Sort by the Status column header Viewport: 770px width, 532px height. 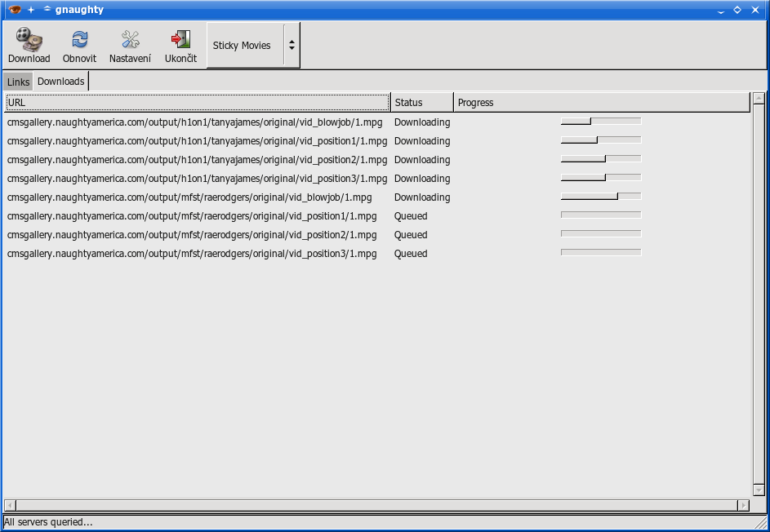(422, 103)
